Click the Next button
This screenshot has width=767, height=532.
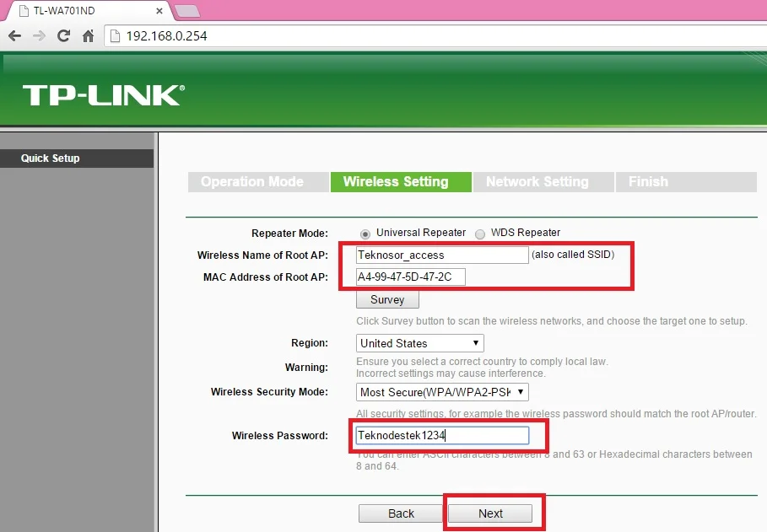point(490,513)
